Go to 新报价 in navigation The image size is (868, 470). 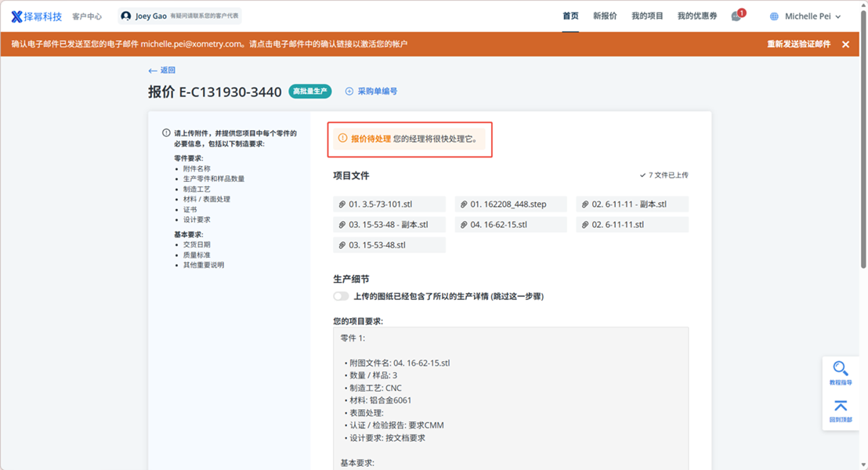(605, 16)
